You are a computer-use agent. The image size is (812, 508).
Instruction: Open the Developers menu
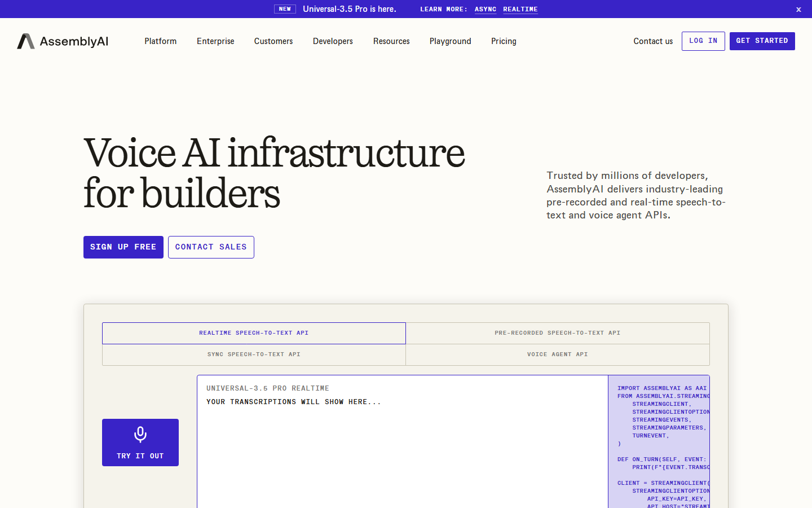333,41
